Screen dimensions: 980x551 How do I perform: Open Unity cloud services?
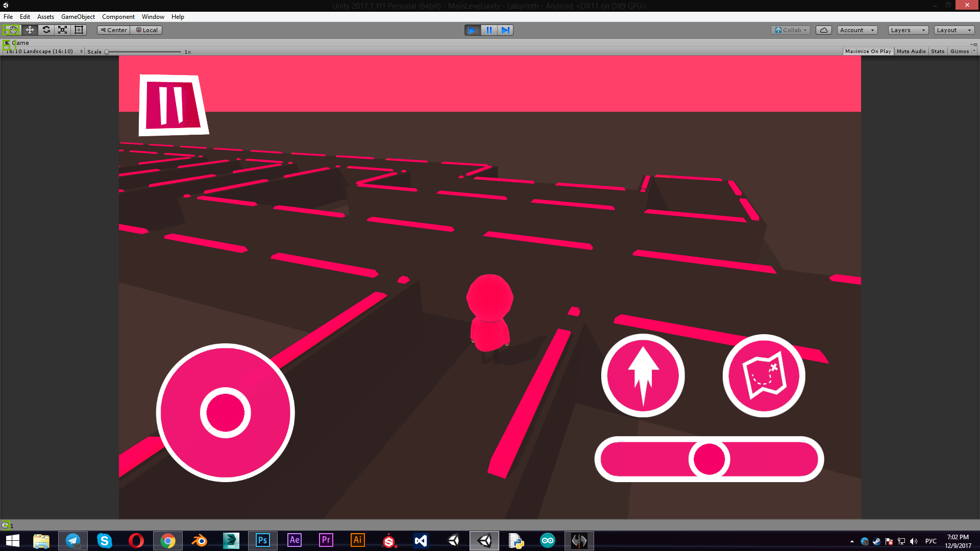823,30
